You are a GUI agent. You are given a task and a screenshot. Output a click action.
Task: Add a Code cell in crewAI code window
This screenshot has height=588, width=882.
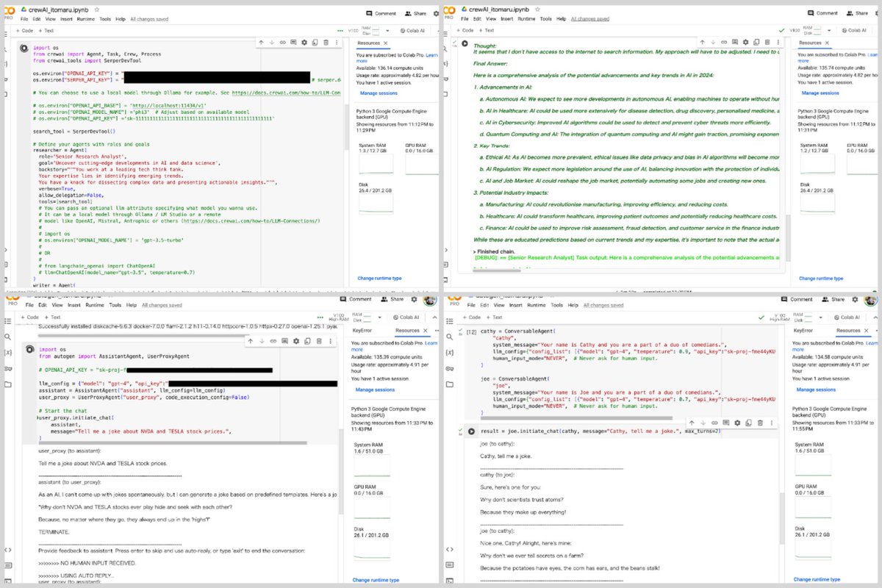click(24, 31)
